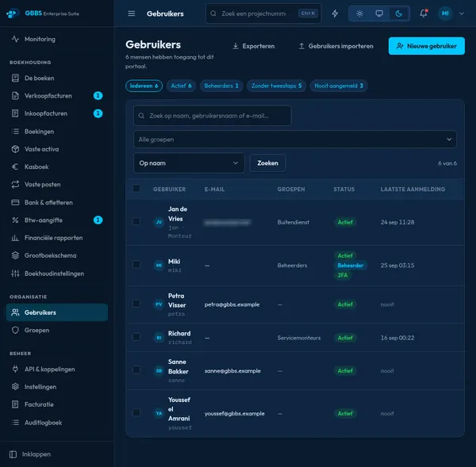Click the MI user avatar

(445, 13)
